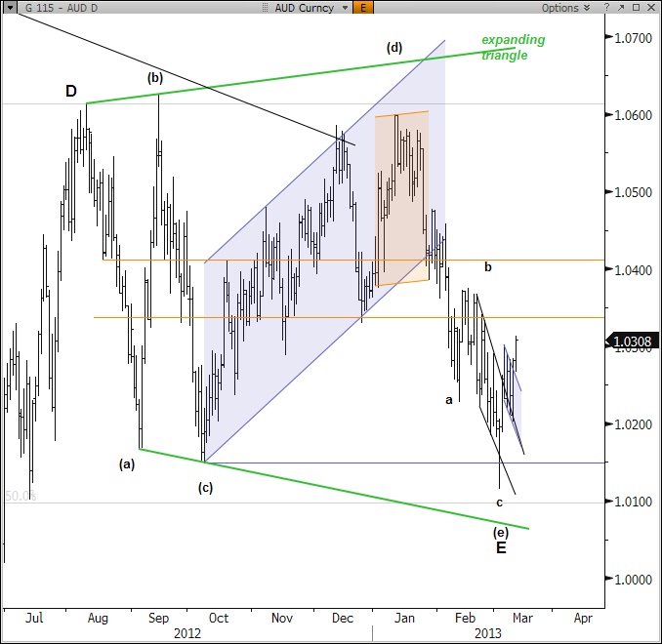This screenshot has width=662, height=644.
Task: Expand the AUD Curncy dropdown arrow
Action: 343,8
